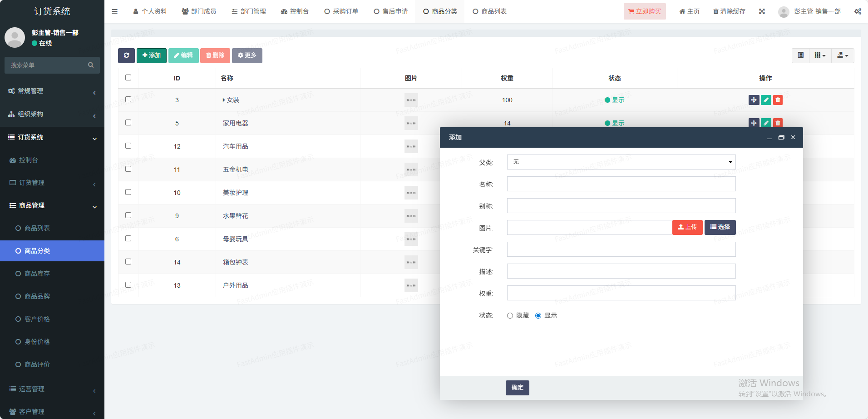The width and height of the screenshot is (868, 419).
Task: Click the refresh icon in table toolbar
Action: pyautogui.click(x=126, y=55)
